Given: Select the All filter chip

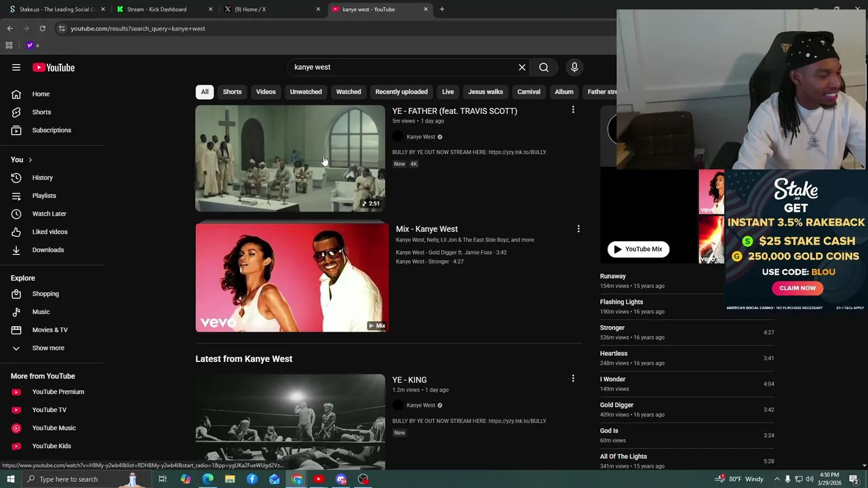Looking at the screenshot, I should point(205,91).
